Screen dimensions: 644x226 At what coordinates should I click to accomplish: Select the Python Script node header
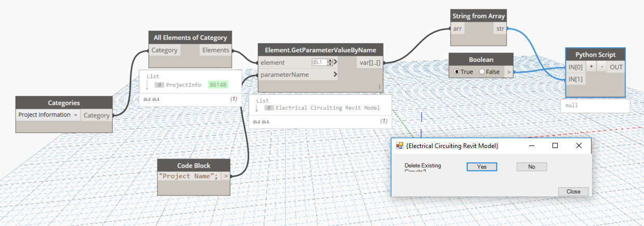point(595,55)
